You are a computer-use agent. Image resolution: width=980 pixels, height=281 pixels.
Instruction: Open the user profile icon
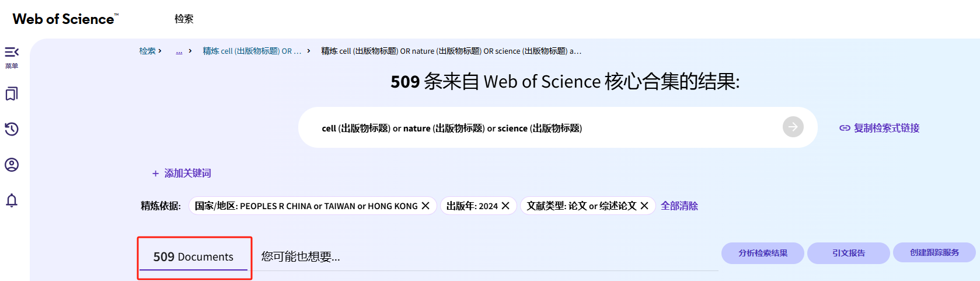(12, 165)
